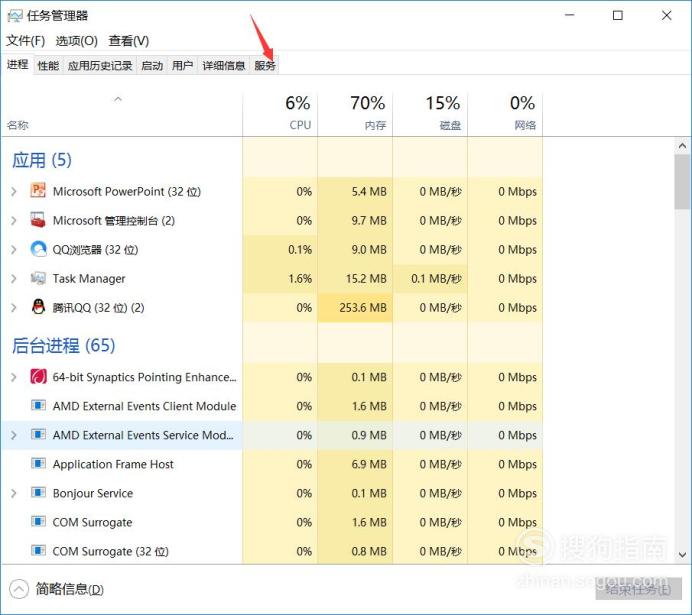Click the scrollbar down arrow
The height and width of the screenshot is (615, 692).
pos(682,554)
